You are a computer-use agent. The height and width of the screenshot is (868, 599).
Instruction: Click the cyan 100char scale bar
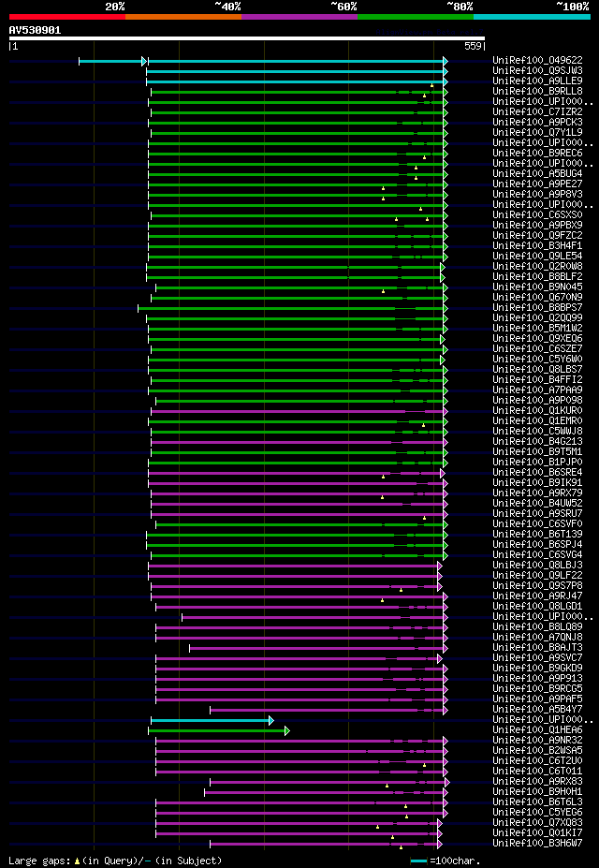coord(418,861)
